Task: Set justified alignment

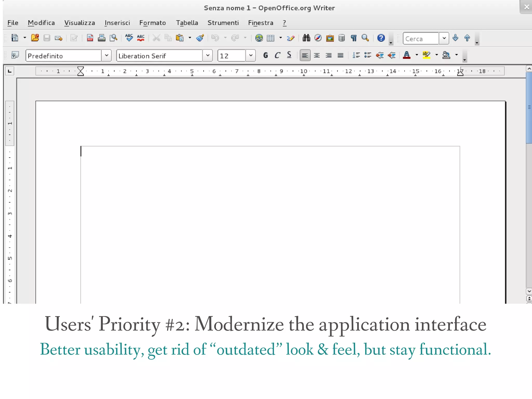Action: tap(340, 55)
